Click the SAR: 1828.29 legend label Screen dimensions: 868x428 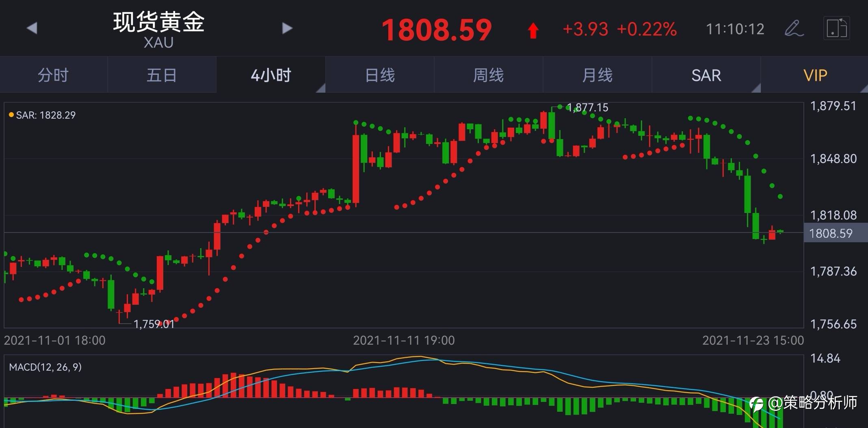42,115
